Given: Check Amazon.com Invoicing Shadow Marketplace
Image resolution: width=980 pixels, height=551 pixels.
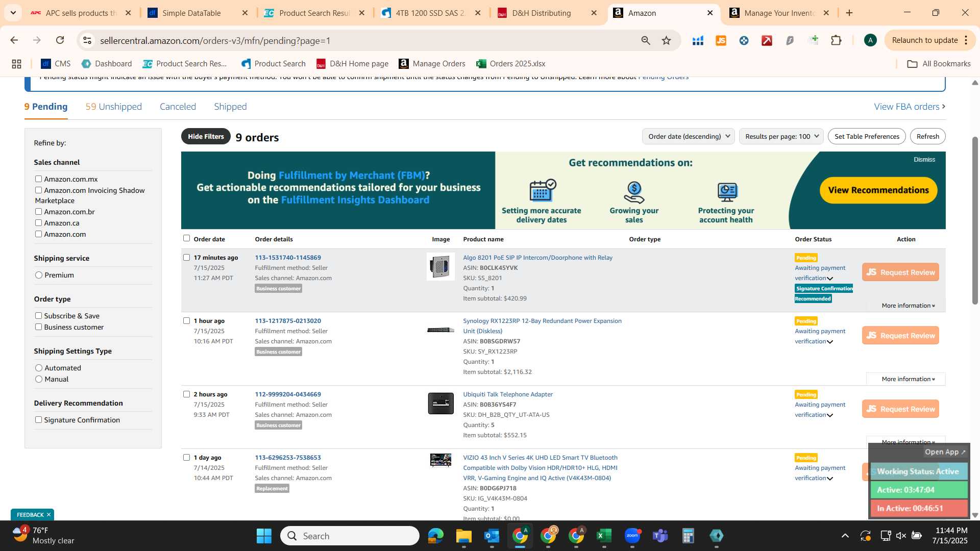Looking at the screenshot, I should pyautogui.click(x=38, y=190).
